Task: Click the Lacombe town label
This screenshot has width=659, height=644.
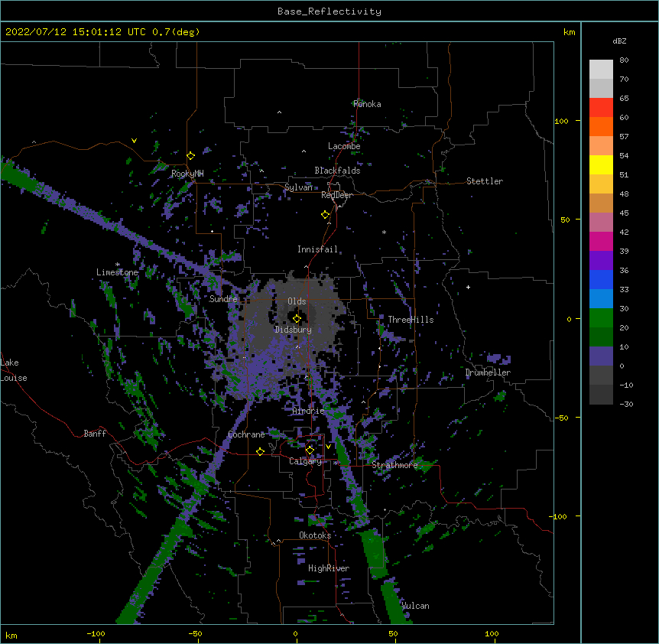Action: (x=344, y=146)
